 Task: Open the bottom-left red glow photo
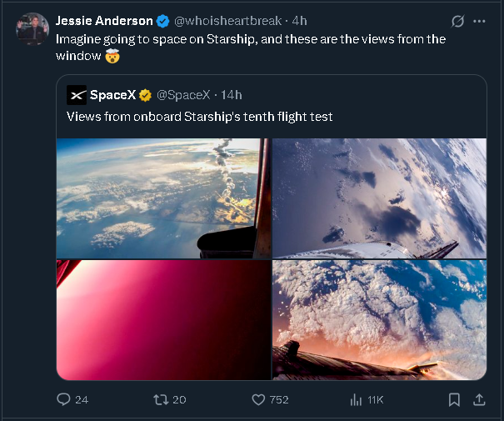click(x=163, y=319)
